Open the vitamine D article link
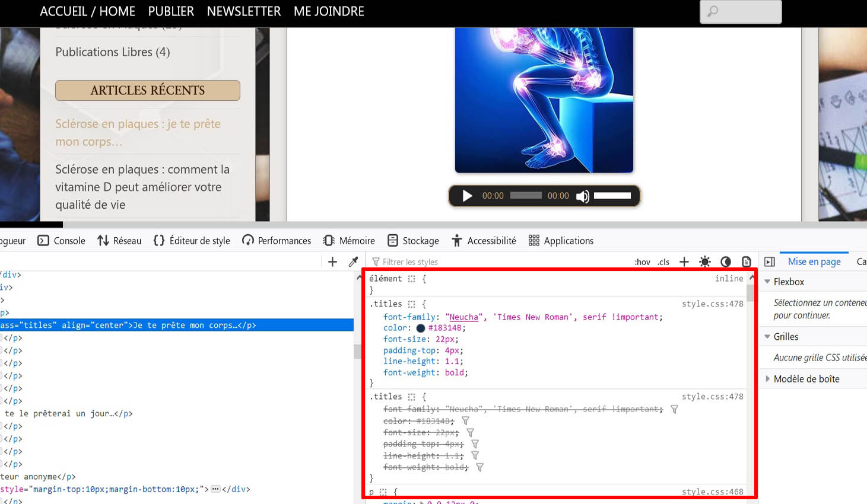 coord(142,187)
